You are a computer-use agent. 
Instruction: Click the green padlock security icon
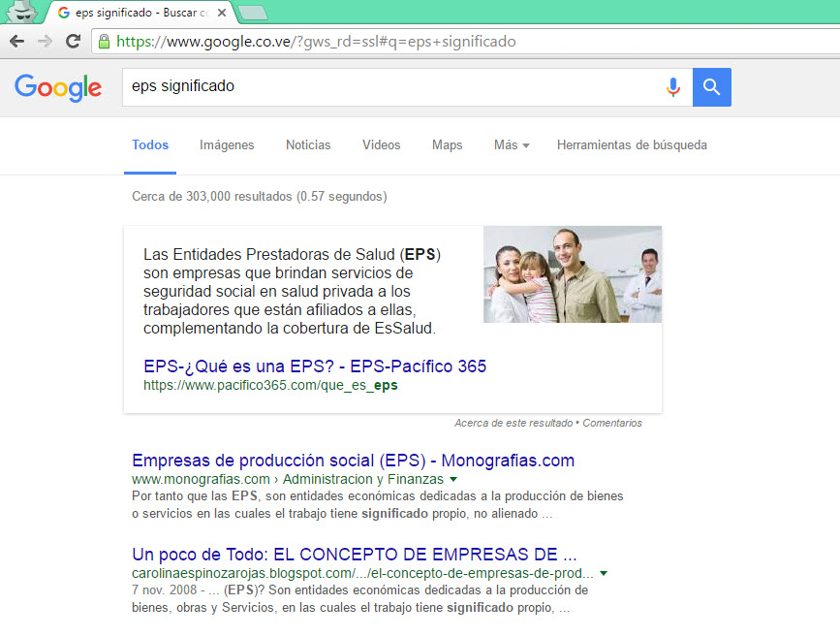coord(104,42)
